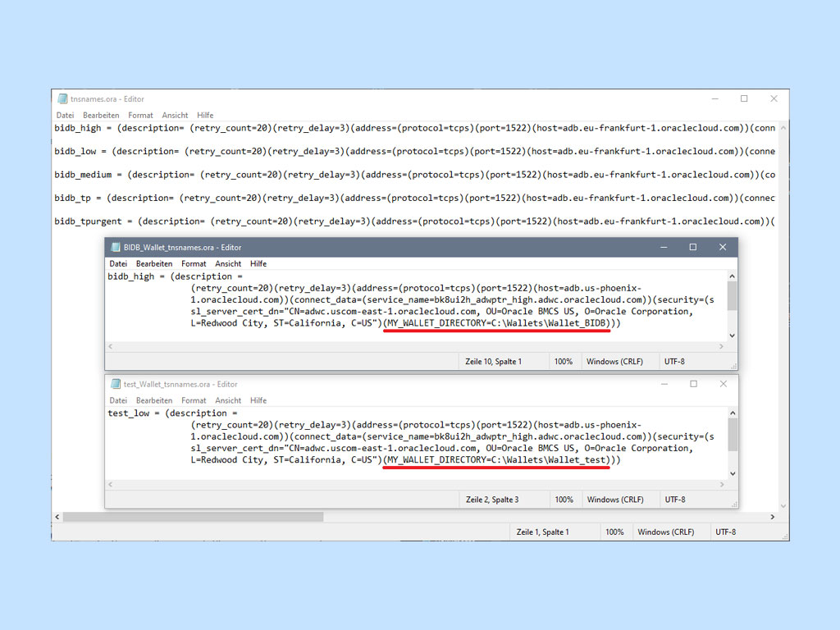Maximize the main tnsnames.ora editor window
Screen dimensions: 840x630
[x=744, y=98]
